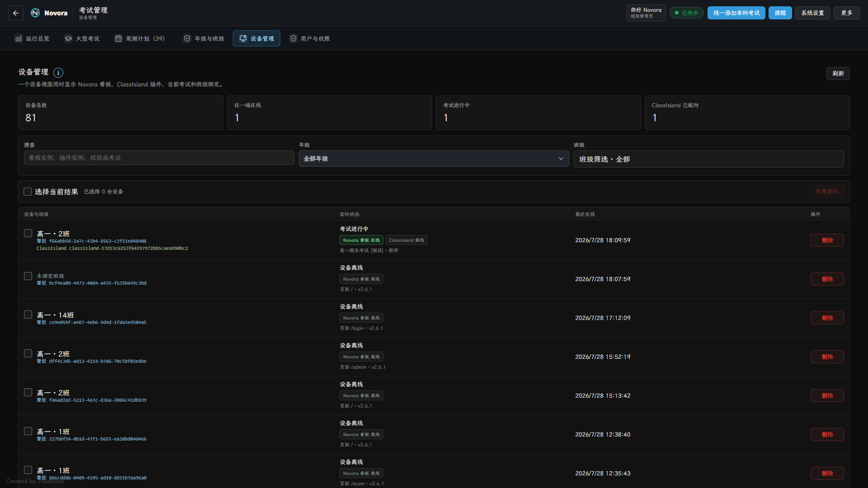Check the dff4c3d5 device row checkbox

(28, 353)
